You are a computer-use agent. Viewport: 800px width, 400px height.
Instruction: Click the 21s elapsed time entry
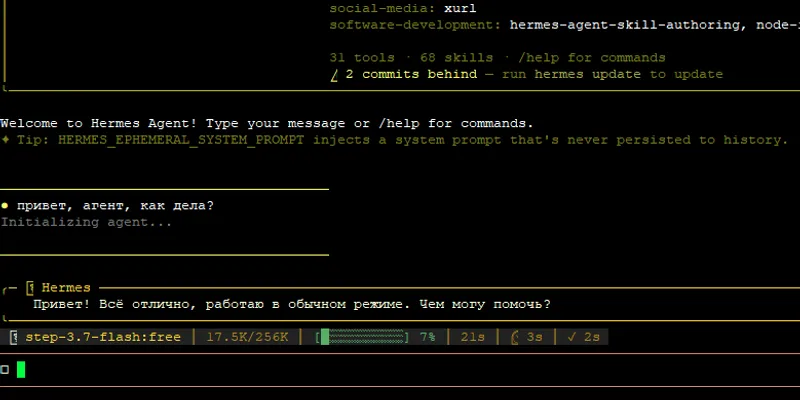coord(472,337)
